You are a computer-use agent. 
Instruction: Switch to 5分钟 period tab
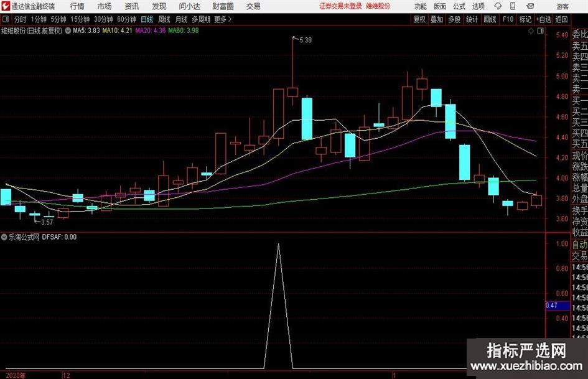click(x=58, y=19)
